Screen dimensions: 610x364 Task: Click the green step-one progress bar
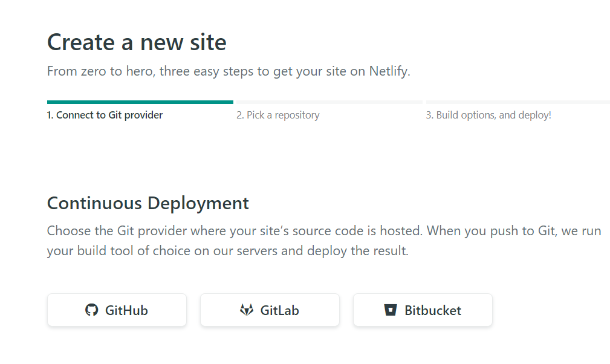(140, 102)
